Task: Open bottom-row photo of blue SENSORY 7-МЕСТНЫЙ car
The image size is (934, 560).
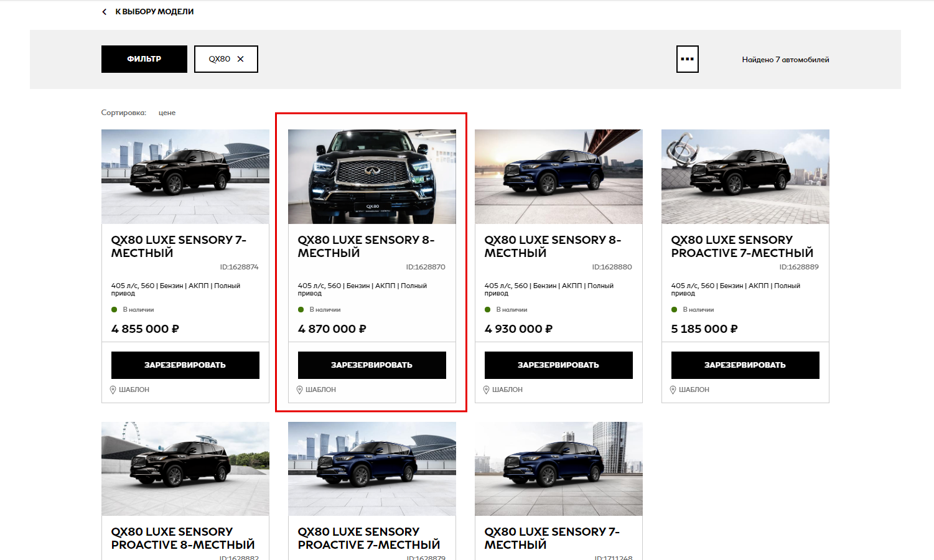Action: pyautogui.click(x=559, y=469)
